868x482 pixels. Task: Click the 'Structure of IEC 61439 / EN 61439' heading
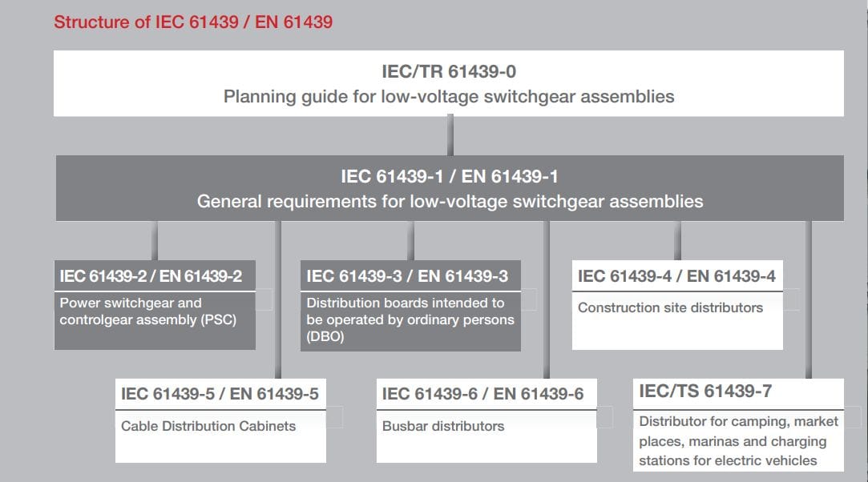[193, 22]
